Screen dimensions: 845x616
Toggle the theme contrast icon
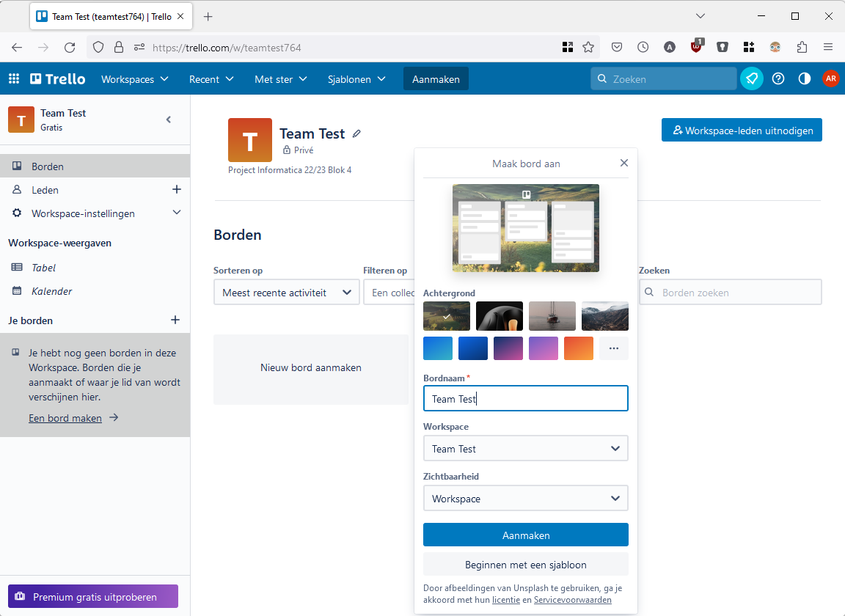(805, 79)
